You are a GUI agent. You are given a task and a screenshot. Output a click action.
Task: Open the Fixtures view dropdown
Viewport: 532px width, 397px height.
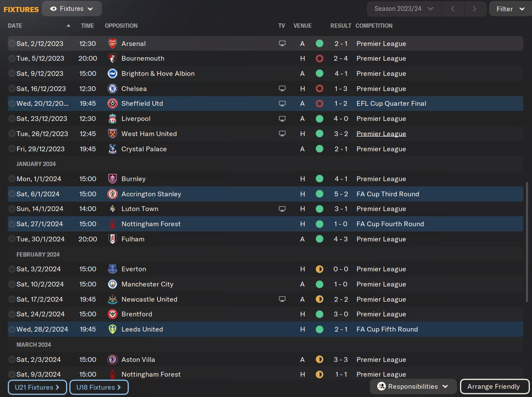coord(72,9)
